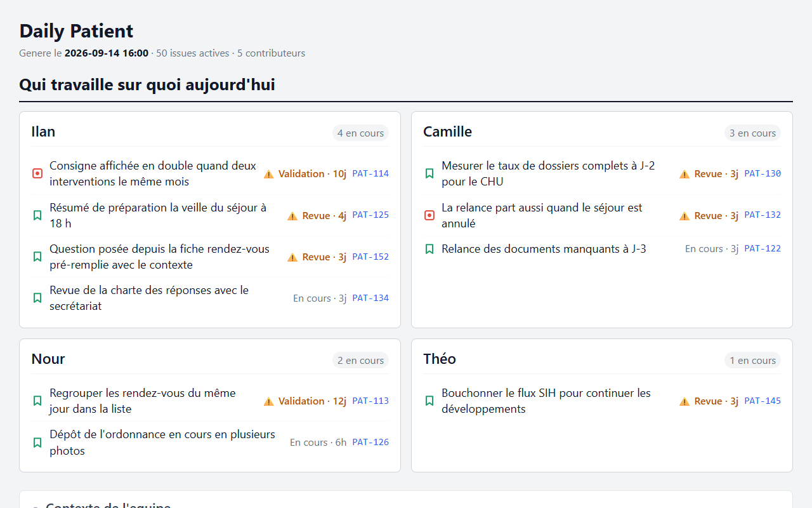Click the "1 en cours" badge on Théo's card
Screen dimensions: 812x508
(752, 360)
